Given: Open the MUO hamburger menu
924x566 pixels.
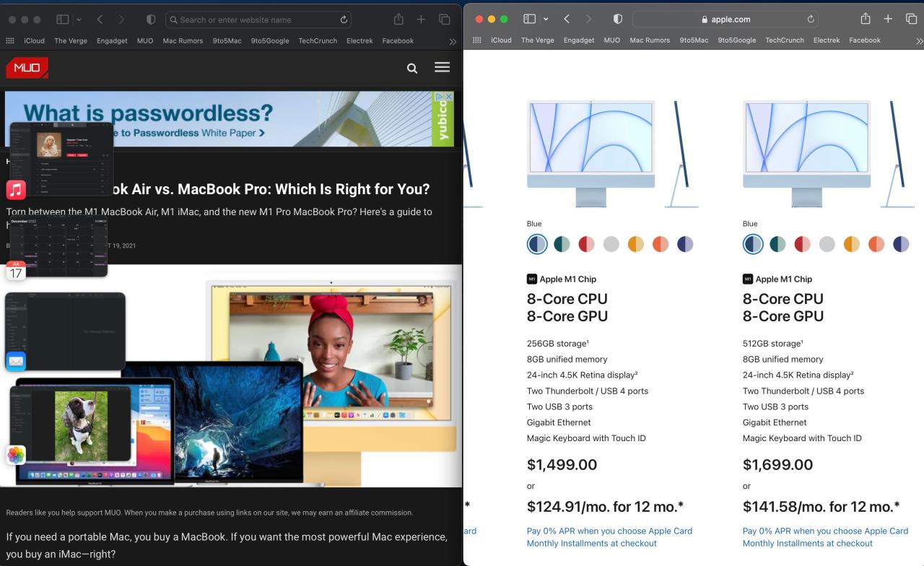Looking at the screenshot, I should pyautogui.click(x=443, y=67).
